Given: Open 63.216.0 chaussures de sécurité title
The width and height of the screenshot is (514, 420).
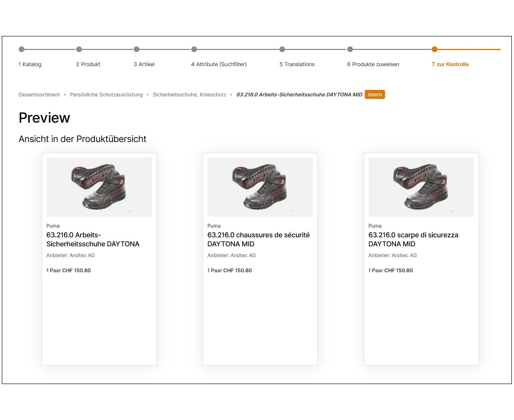Looking at the screenshot, I should [x=258, y=239].
